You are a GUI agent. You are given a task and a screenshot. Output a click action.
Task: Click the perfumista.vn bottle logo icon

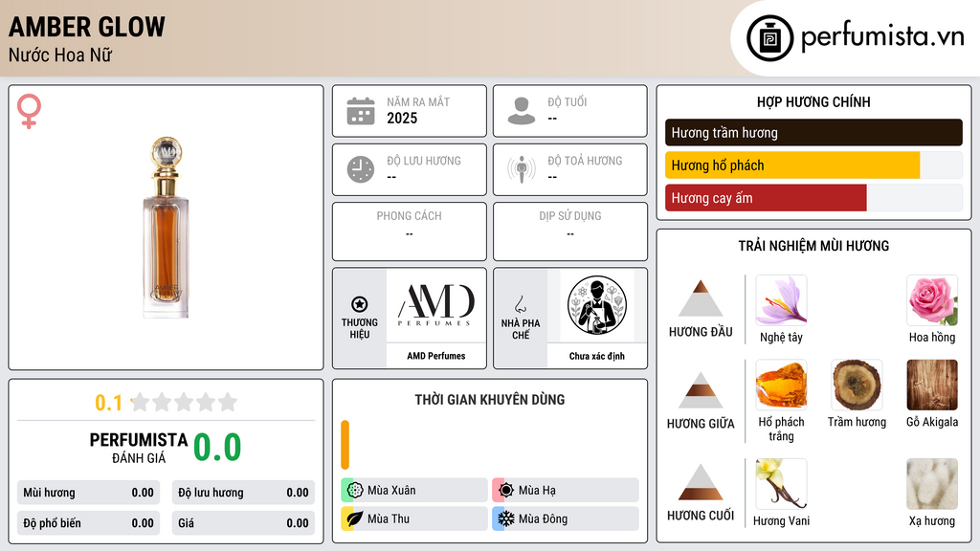coord(769,38)
